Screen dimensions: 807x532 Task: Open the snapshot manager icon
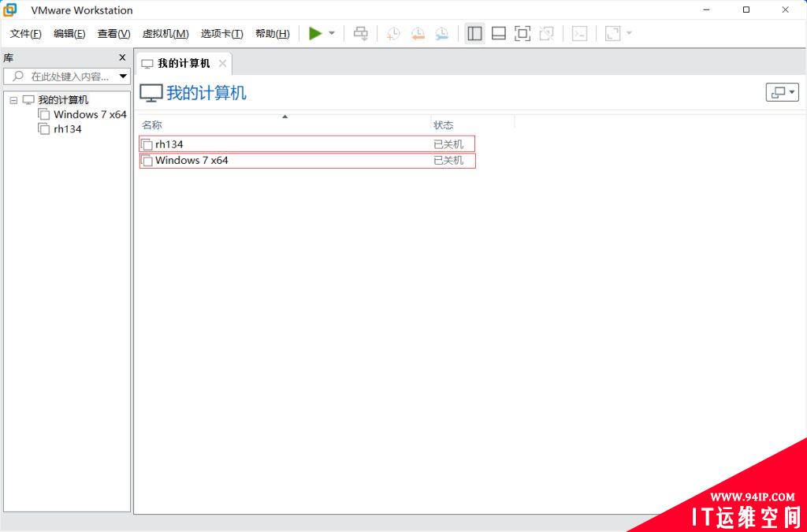441,33
